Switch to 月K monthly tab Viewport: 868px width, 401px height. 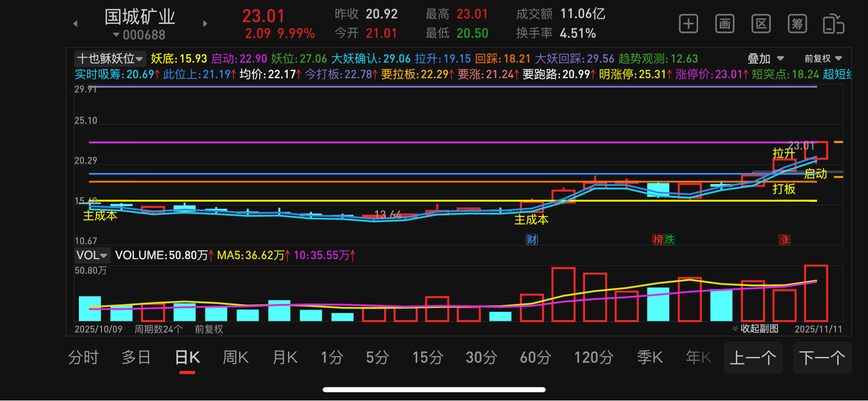285,358
